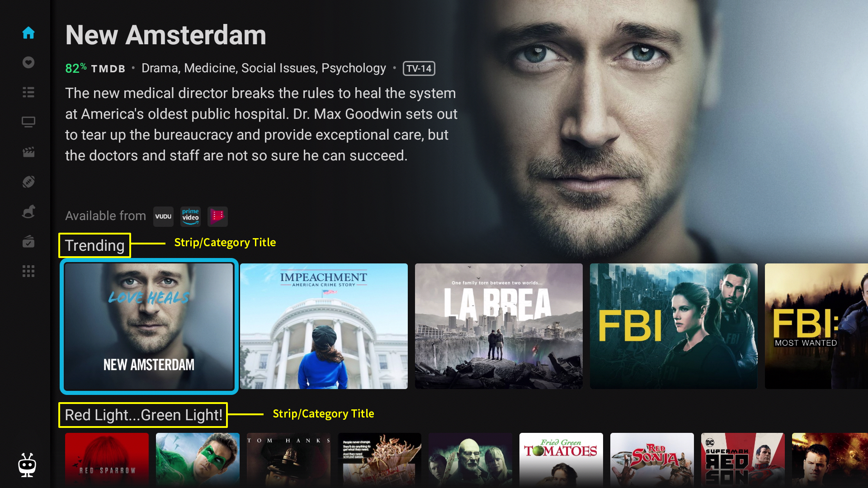Screen dimensions: 868x488
Task: Choose the Prime Video provider badge
Action: pyautogui.click(x=190, y=216)
